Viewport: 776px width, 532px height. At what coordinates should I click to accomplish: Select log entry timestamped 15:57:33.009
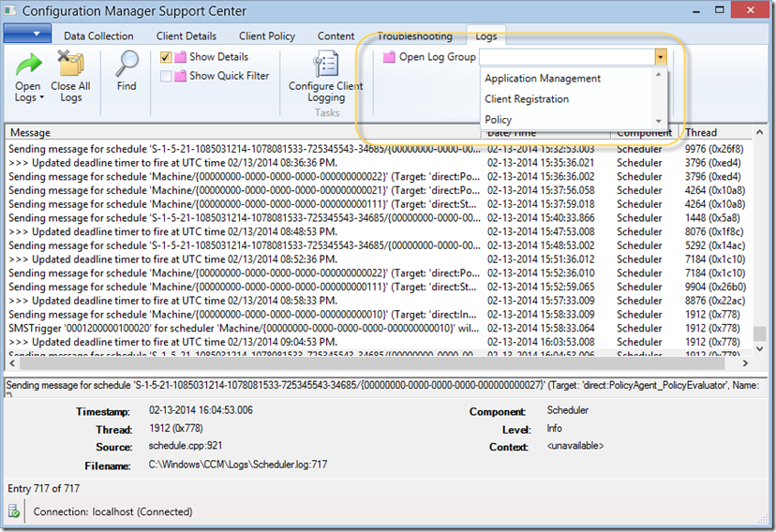[379, 301]
